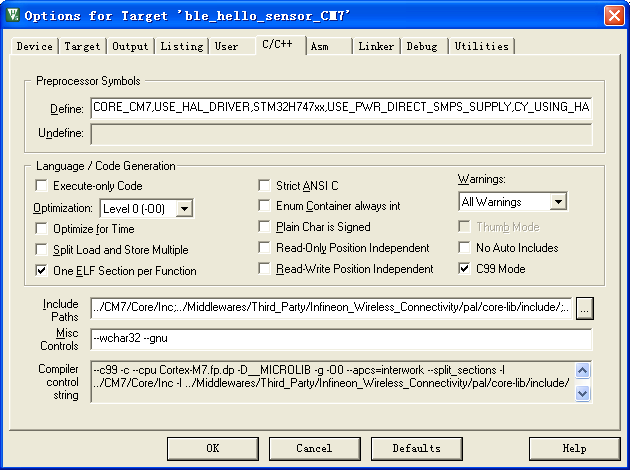The height and width of the screenshot is (470, 630).
Task: Click the Misc Controls text field
Action: point(340,340)
